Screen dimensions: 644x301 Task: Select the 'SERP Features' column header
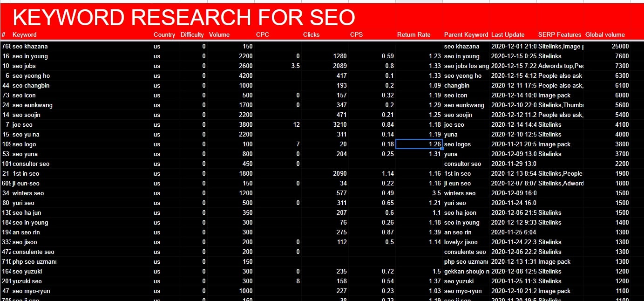pos(560,34)
